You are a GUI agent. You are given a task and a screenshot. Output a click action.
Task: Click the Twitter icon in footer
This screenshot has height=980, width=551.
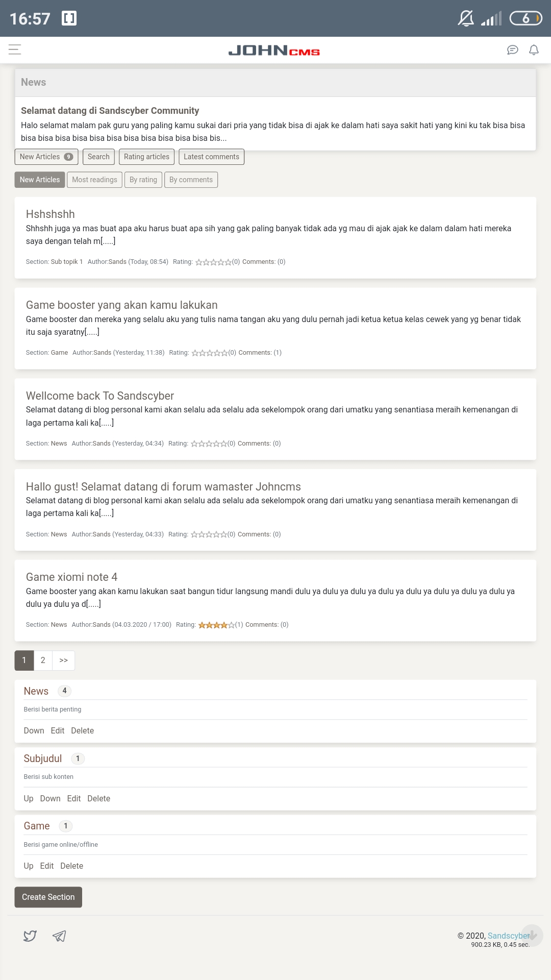click(30, 936)
